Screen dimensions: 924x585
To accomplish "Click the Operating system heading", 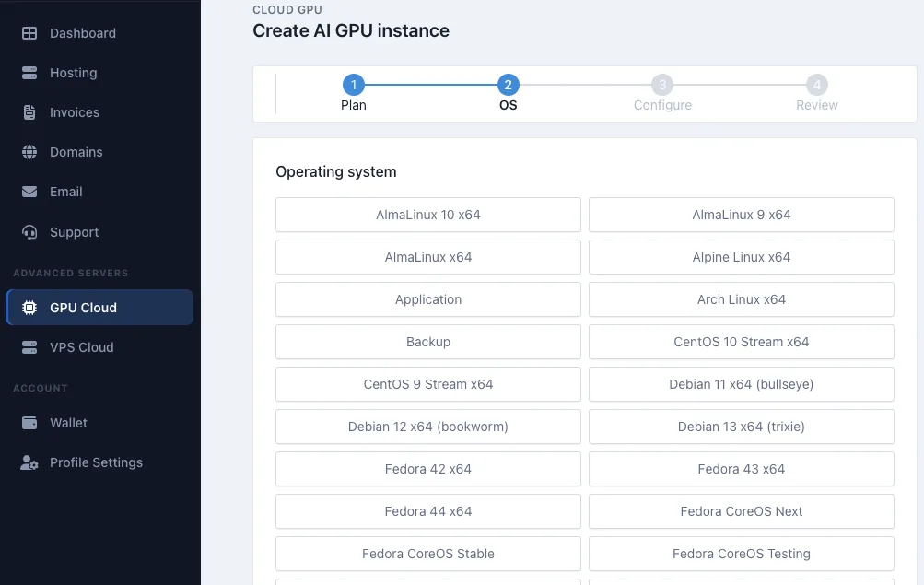I will point(336,172).
